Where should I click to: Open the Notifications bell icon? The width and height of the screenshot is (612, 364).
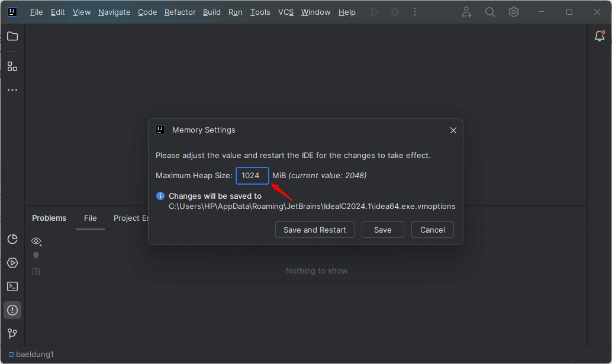tap(600, 36)
